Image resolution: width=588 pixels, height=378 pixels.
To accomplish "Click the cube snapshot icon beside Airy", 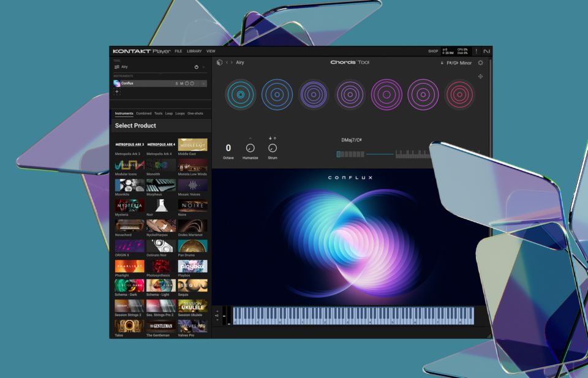I will (x=219, y=62).
